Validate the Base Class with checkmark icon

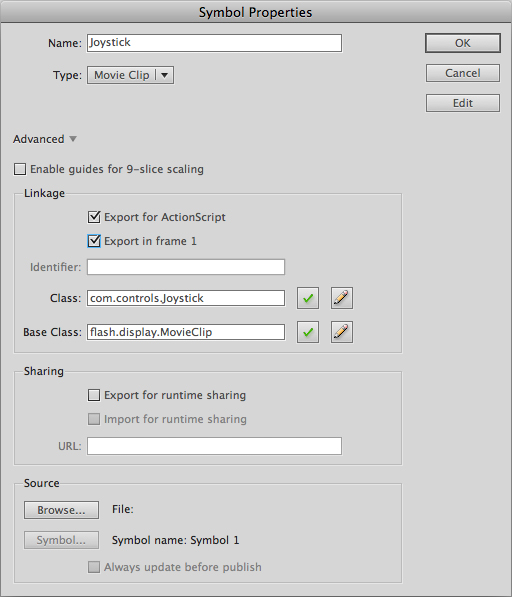(x=308, y=332)
